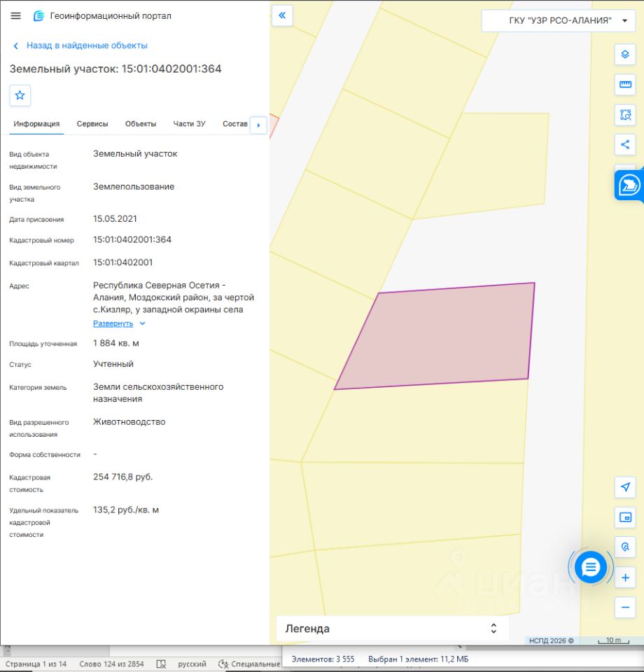Open Специальные accessibility in status bar
Image resolution: width=644 pixels, height=672 pixels.
coord(249,664)
